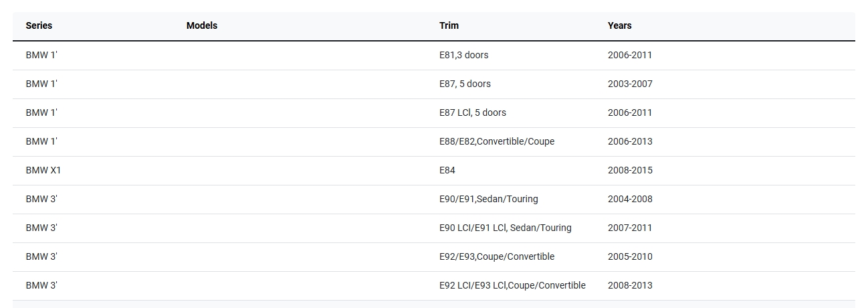Click the 'E87 LCI, 5 doors' trim entry
Viewport: 868px width, 308px height.
click(x=472, y=112)
